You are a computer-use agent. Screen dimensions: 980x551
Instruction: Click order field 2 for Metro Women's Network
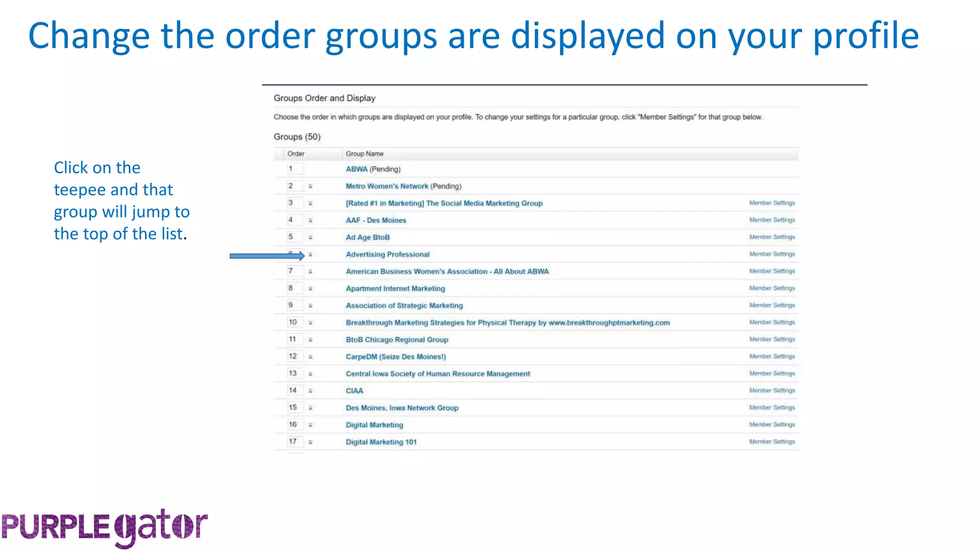tap(295, 186)
